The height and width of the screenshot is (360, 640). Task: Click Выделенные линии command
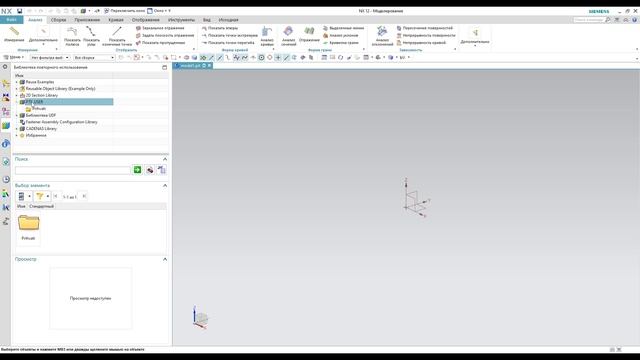[x=344, y=28]
